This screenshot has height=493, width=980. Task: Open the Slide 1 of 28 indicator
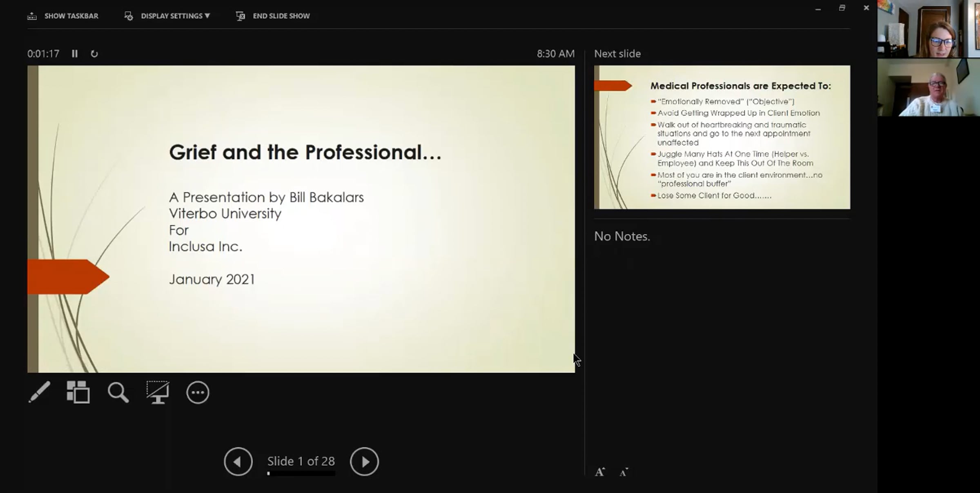[x=301, y=461]
